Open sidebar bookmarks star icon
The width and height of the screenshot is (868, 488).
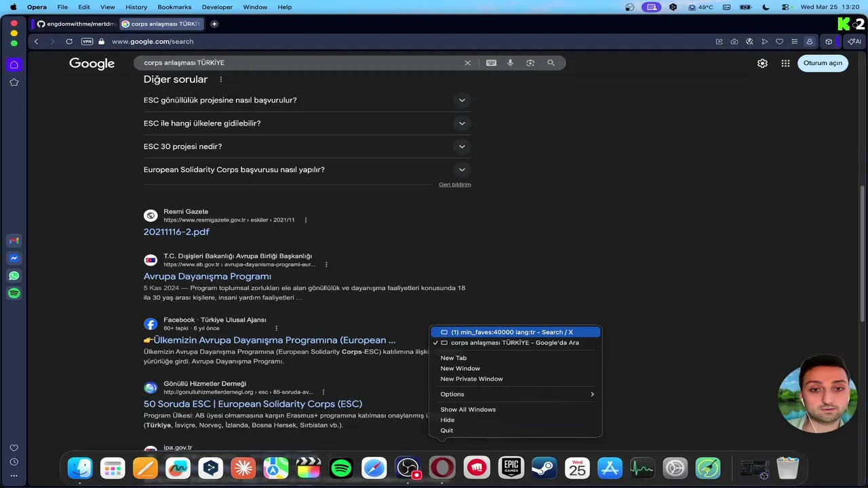pyautogui.click(x=14, y=82)
